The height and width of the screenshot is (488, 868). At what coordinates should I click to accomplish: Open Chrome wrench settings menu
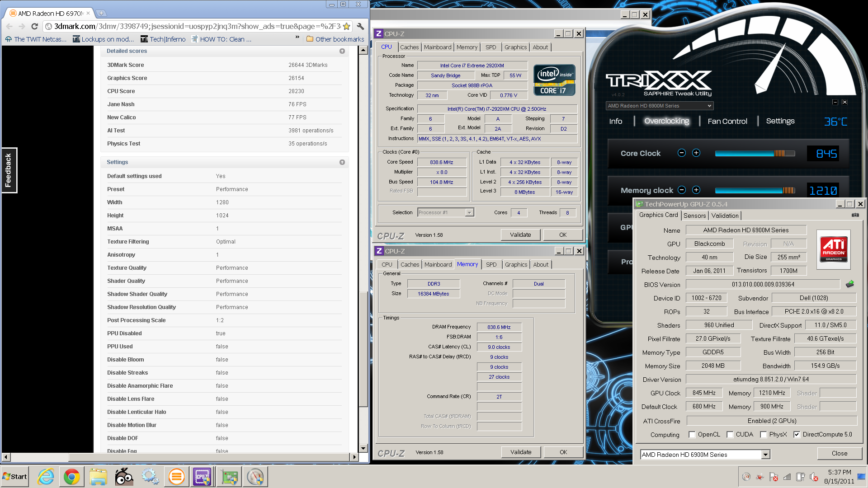[x=360, y=26]
